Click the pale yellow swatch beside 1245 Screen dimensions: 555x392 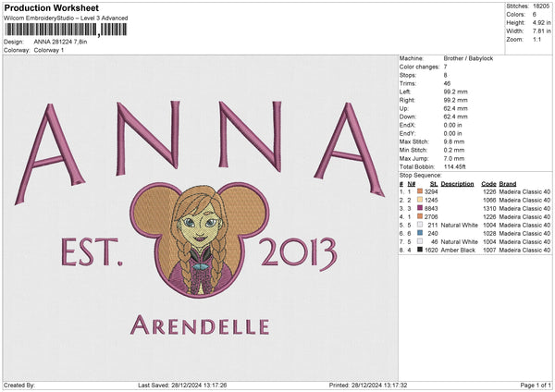click(420, 200)
